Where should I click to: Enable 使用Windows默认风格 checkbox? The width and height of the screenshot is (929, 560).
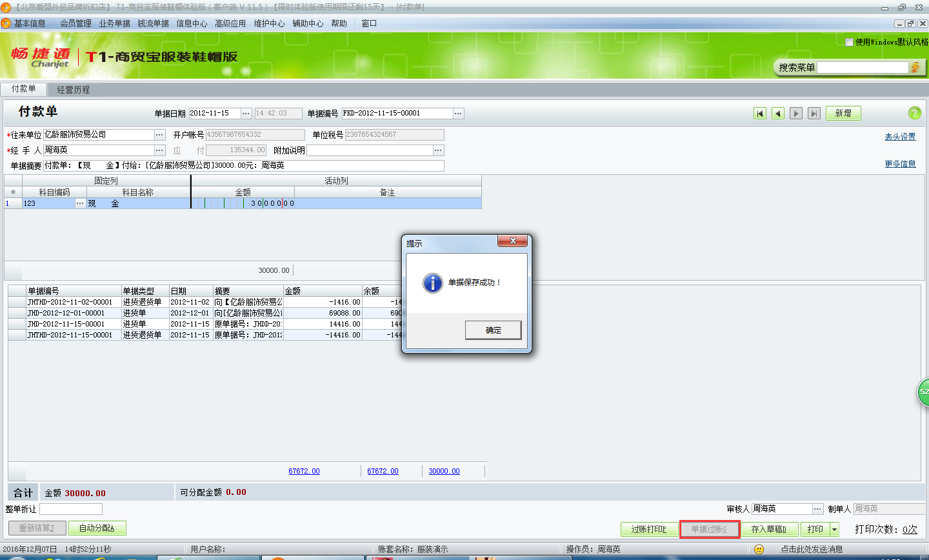[849, 42]
